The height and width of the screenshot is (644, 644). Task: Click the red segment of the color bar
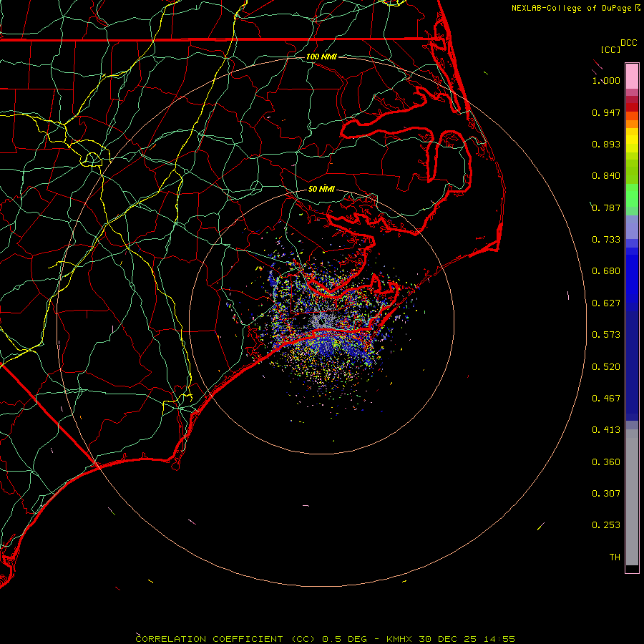pyautogui.click(x=632, y=107)
